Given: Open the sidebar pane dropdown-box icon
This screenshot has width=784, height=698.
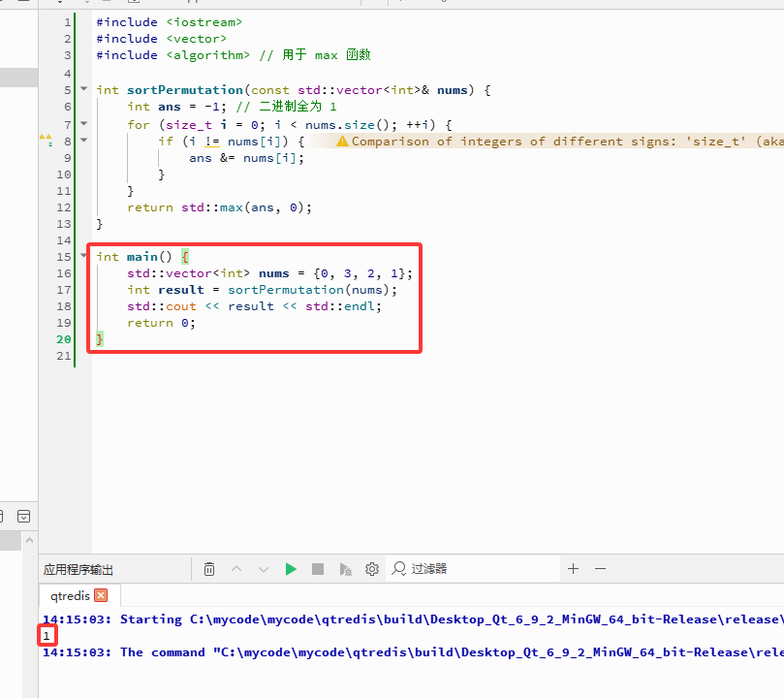Looking at the screenshot, I should (x=23, y=517).
